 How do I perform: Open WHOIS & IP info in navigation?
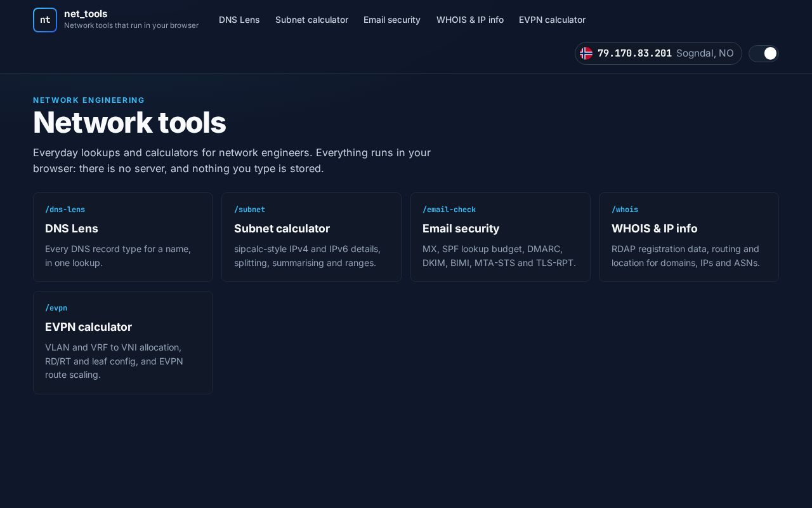tap(470, 20)
